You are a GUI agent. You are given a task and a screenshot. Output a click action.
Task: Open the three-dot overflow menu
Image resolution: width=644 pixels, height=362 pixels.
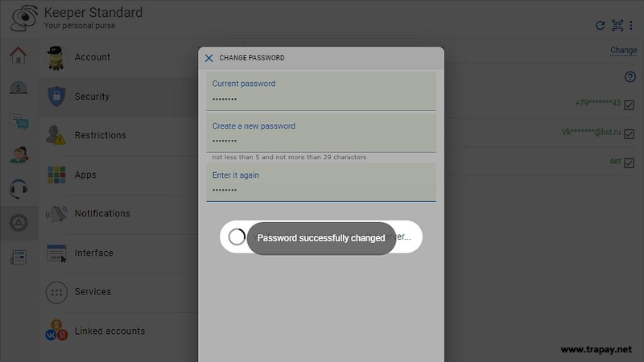631,26
